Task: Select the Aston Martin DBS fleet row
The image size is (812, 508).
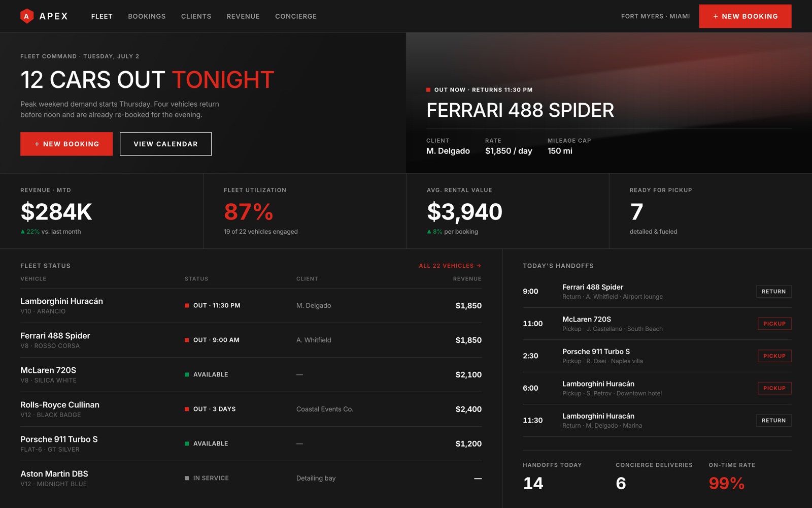Action: 251,478
